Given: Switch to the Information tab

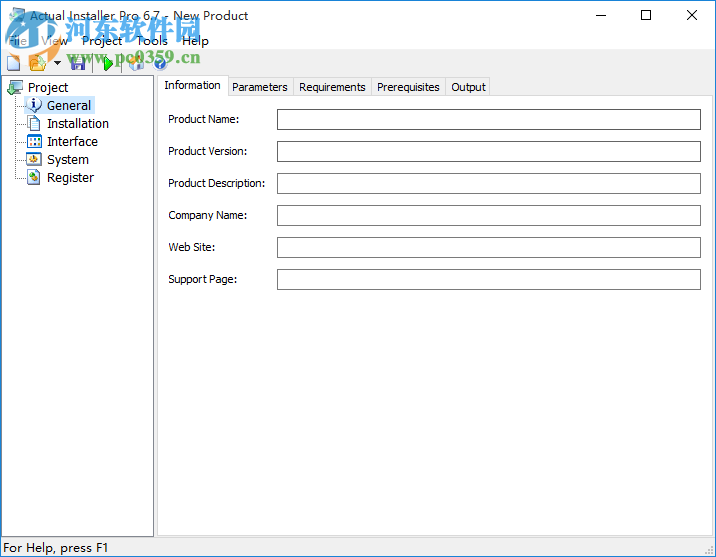Looking at the screenshot, I should tap(192, 85).
